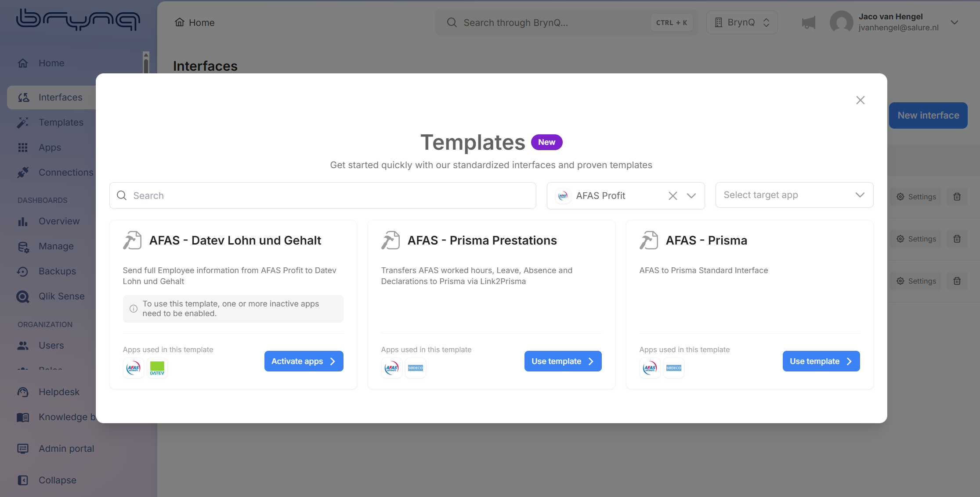Use the AFAS - Prisma Prestations template
Image resolution: width=980 pixels, height=497 pixels.
562,361
